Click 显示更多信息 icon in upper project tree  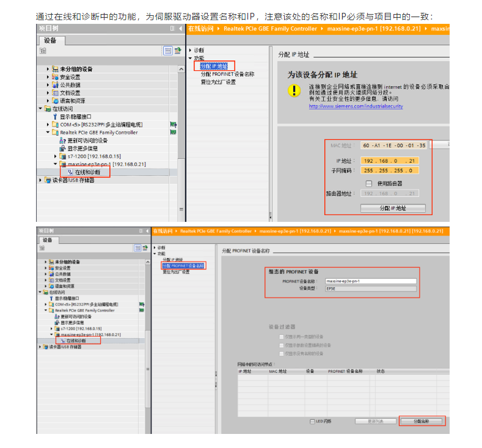62,149
